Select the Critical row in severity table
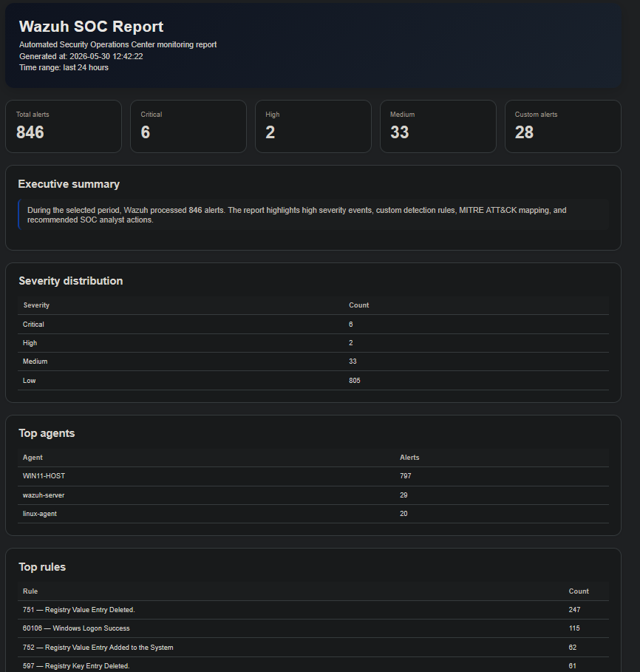 coord(313,325)
